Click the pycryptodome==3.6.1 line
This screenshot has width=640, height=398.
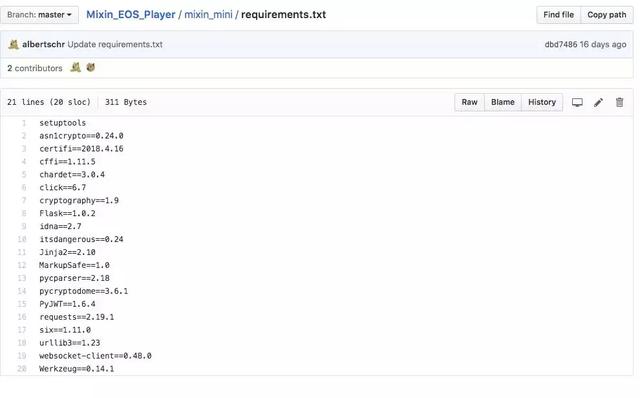pos(84,291)
